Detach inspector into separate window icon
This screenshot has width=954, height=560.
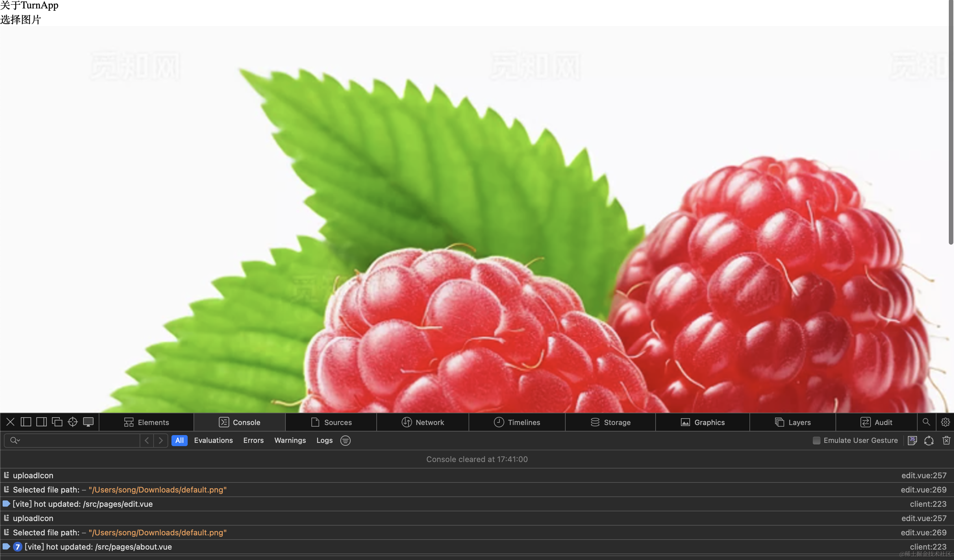pyautogui.click(x=57, y=422)
